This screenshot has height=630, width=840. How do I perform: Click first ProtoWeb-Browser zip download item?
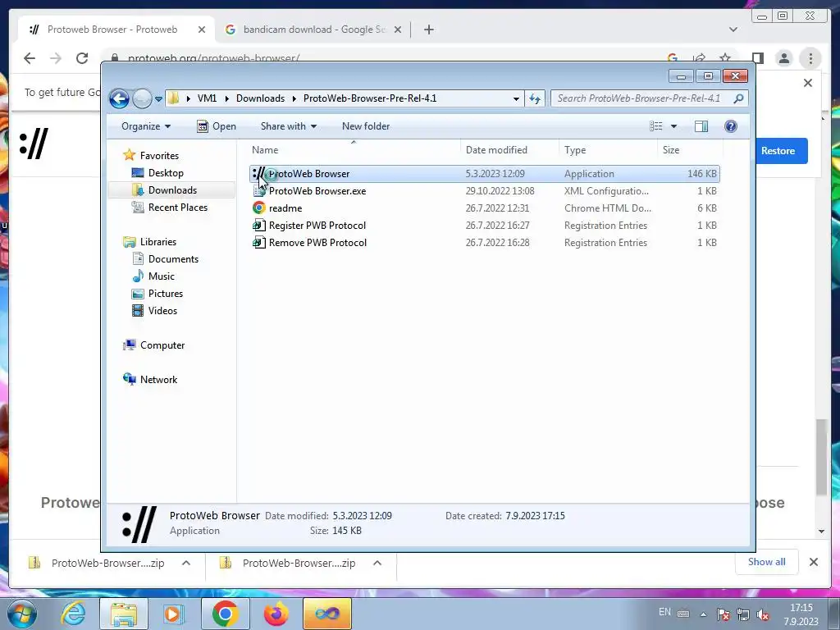pyautogui.click(x=97, y=563)
